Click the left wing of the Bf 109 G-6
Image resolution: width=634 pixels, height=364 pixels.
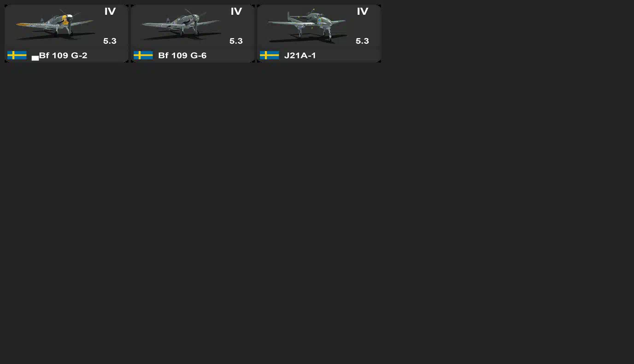click(159, 23)
